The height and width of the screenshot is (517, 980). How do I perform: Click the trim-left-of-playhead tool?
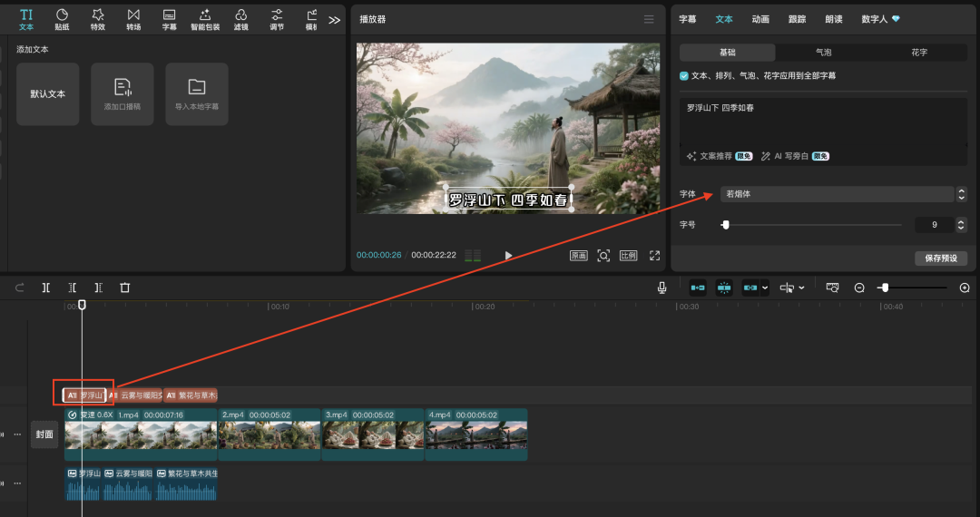[73, 288]
